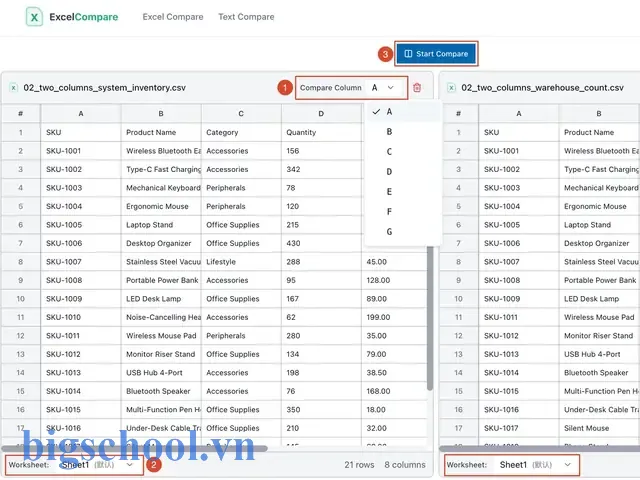The width and height of the screenshot is (640, 480).
Task: Click Monitor Riser Stand cell in right table
Action: (x=599, y=336)
